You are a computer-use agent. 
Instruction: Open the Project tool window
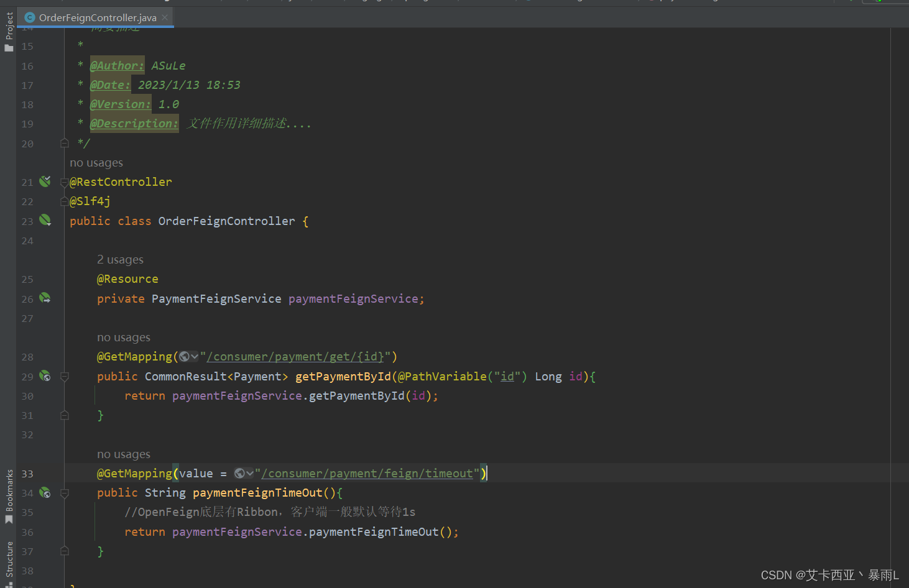9,32
